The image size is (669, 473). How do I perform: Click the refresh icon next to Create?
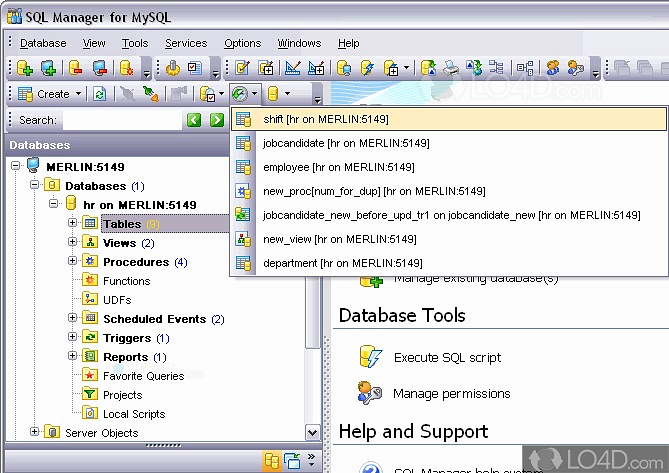pyautogui.click(x=99, y=94)
